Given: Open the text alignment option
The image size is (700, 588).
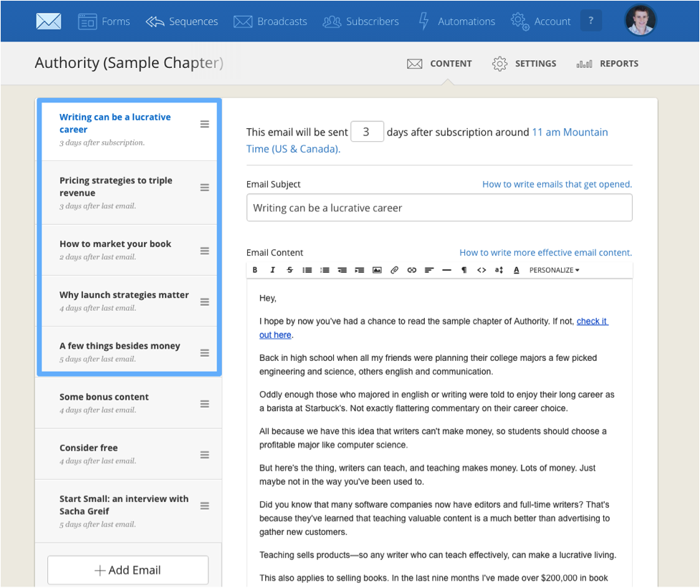Looking at the screenshot, I should (429, 270).
